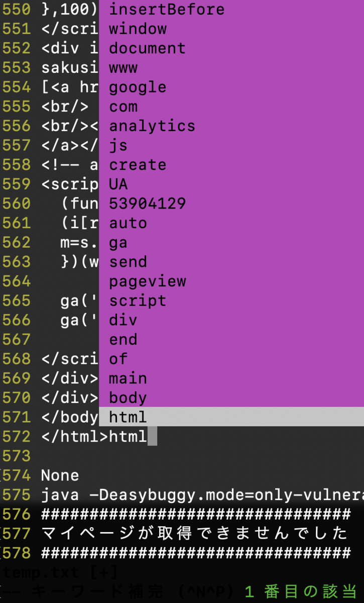The image size is (364, 603).
Task: Pick "send" in the completion popup
Action: 128,261
